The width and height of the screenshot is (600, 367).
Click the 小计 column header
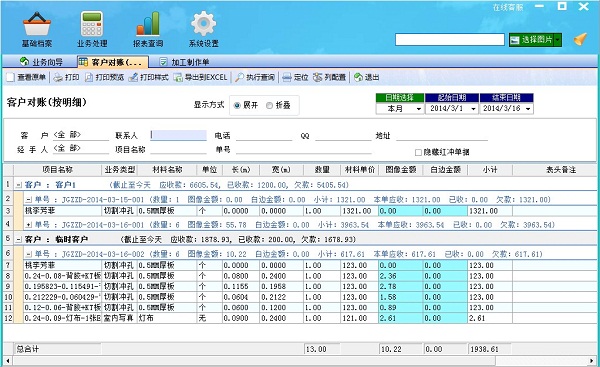tap(490, 170)
